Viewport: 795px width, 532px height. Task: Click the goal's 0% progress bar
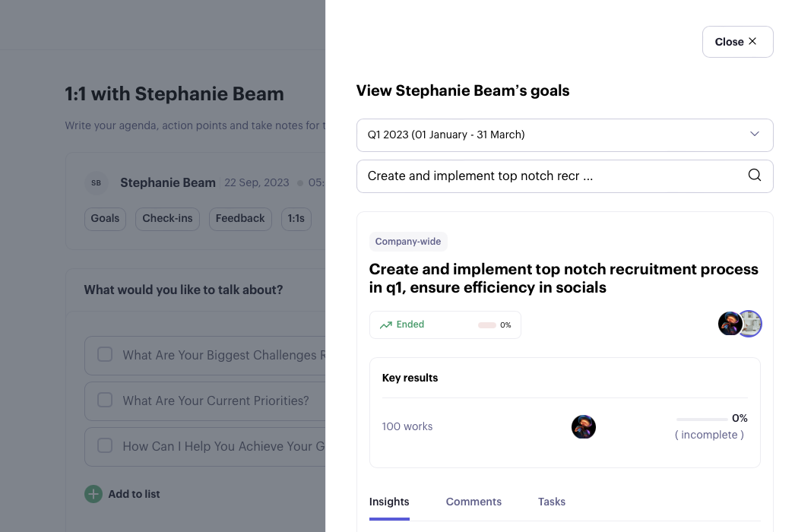486,325
